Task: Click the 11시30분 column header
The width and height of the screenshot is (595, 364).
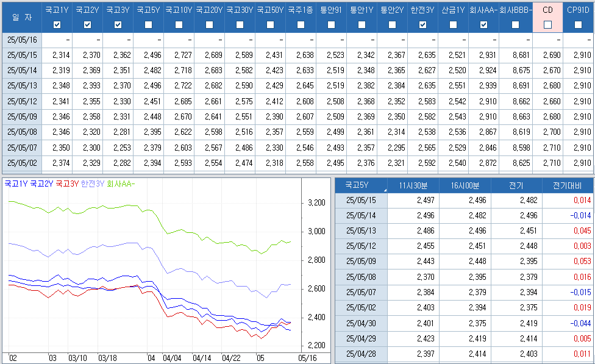Action: click(x=413, y=185)
